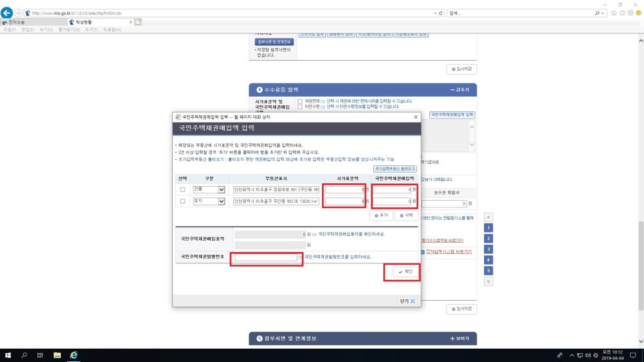The height and width of the screenshot is (362, 644).
Task: Click the browser address bar URL
Action: pyautogui.click(x=77, y=13)
